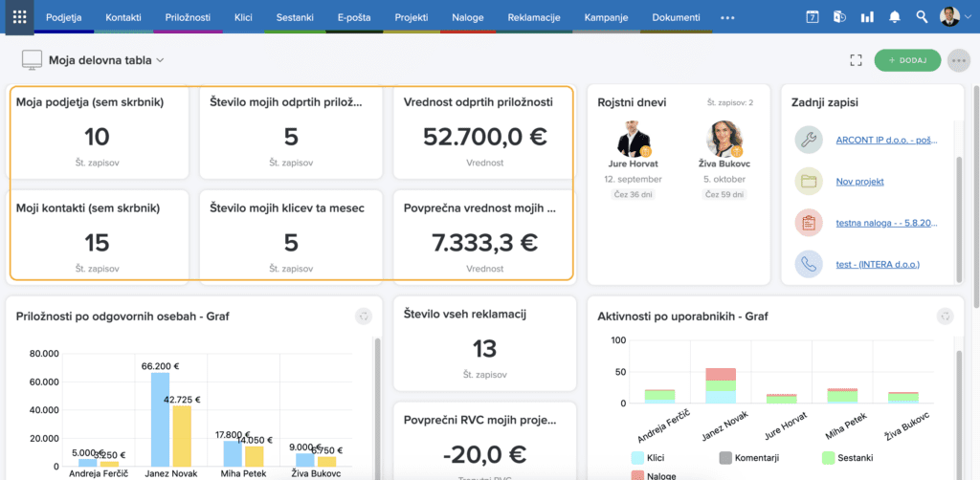Click the Outlook sync icon in header

(x=839, y=17)
